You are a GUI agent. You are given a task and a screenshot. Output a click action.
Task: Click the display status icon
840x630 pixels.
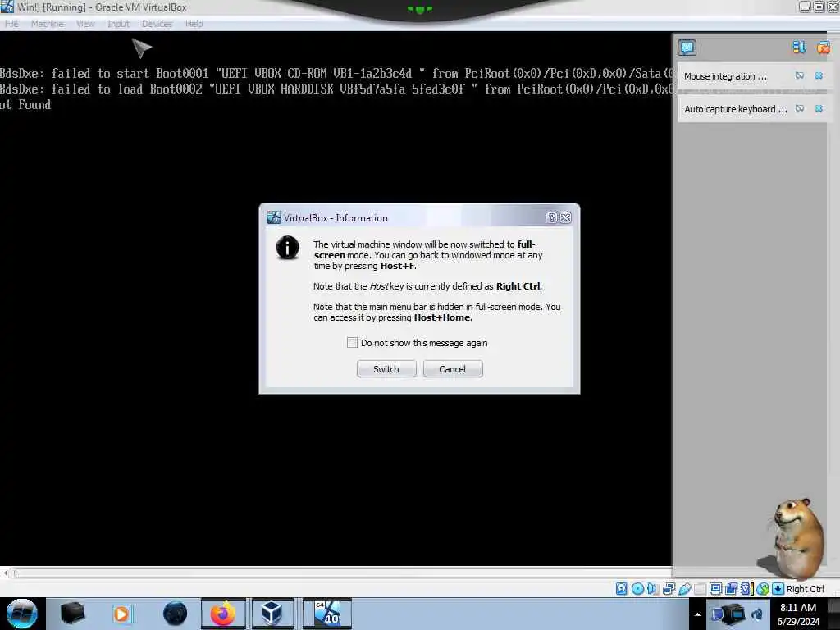point(715,589)
